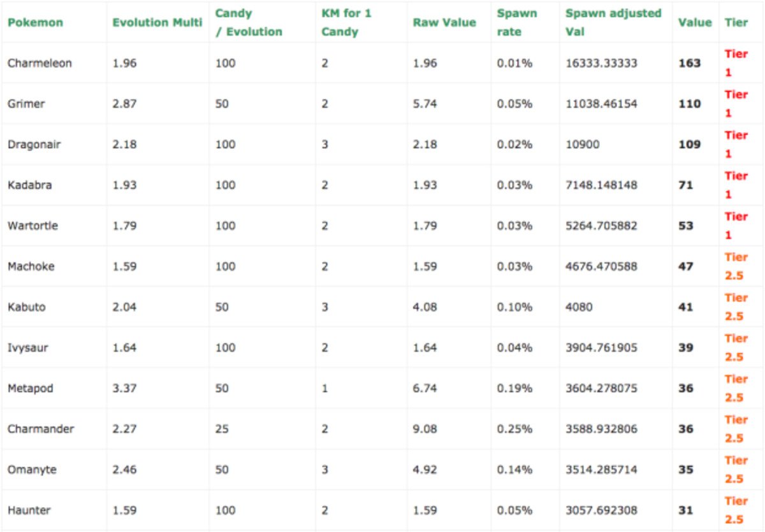Click Charmander's raw value 9.08
Screen dimensions: 765x532
pyautogui.click(x=425, y=429)
